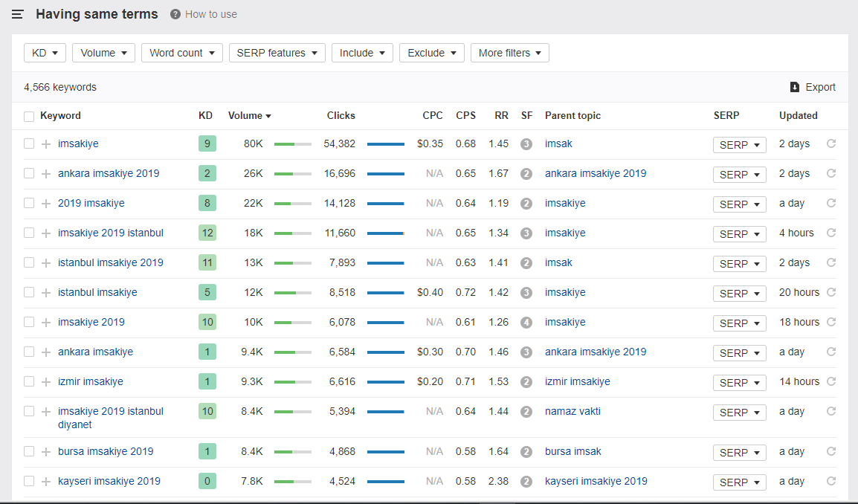Add imsakiye 2019 istanbul with plus icon
Image resolution: width=858 pixels, height=504 pixels.
tap(46, 233)
